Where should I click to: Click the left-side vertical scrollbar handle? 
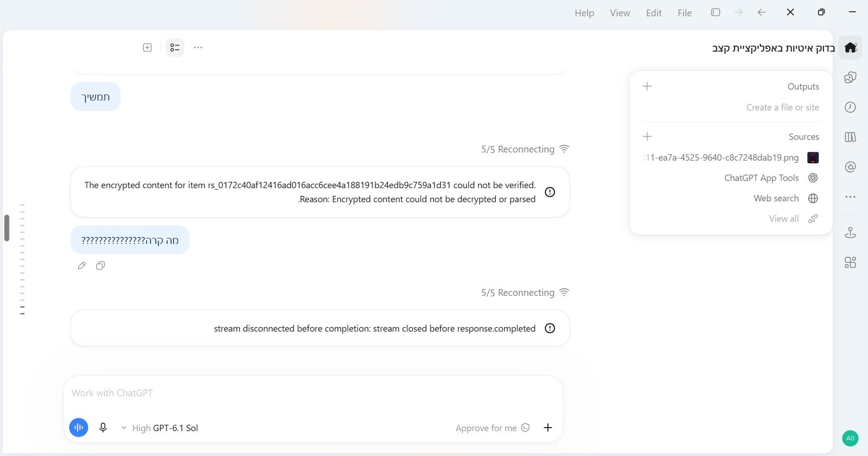(x=7, y=228)
